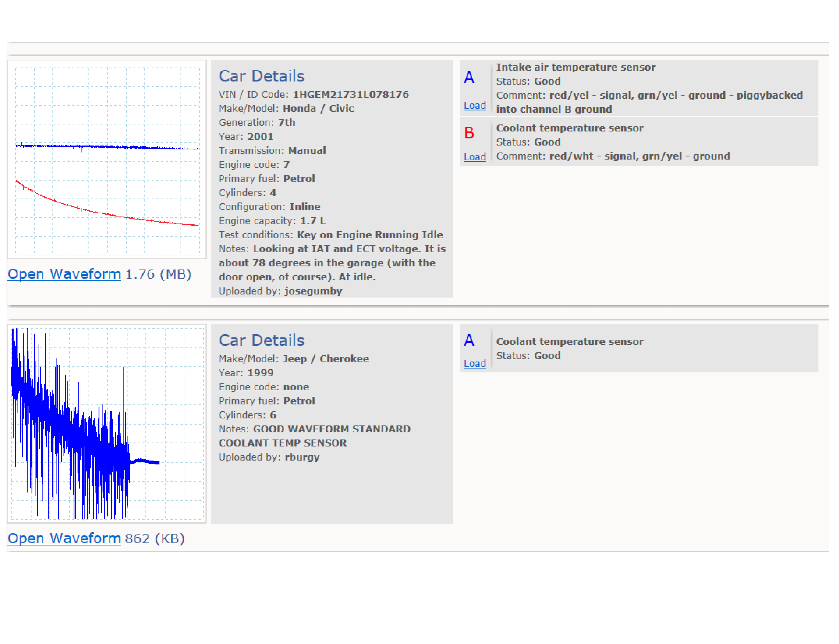Click the 'Jeep / Cherokee' make/model text
Screen dimensions: 839x644
[x=326, y=359]
